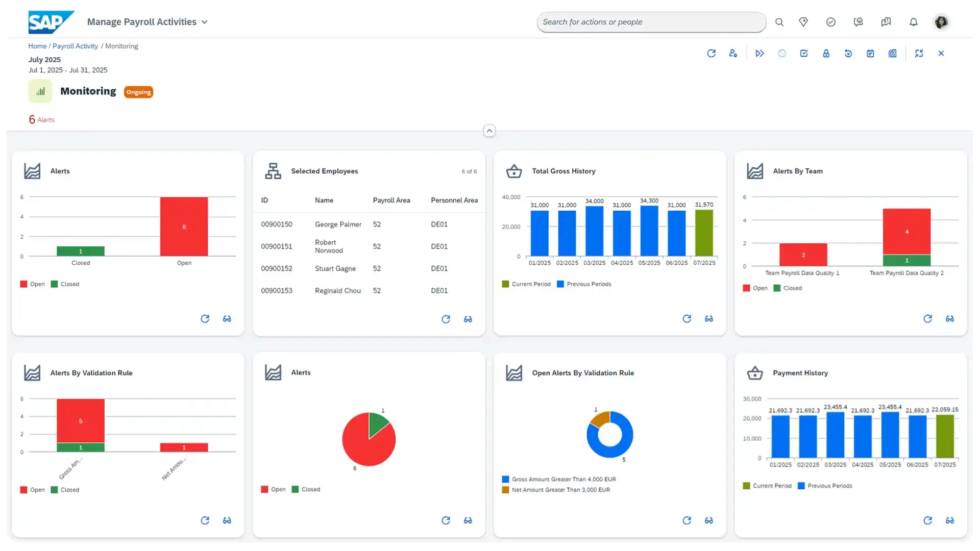Revert changes with the history rollback icon
980x551 pixels.
click(849, 53)
